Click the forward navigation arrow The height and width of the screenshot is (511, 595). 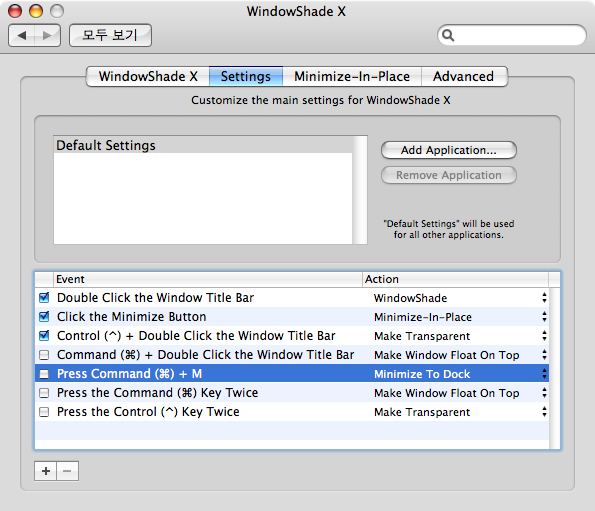pos(47,36)
